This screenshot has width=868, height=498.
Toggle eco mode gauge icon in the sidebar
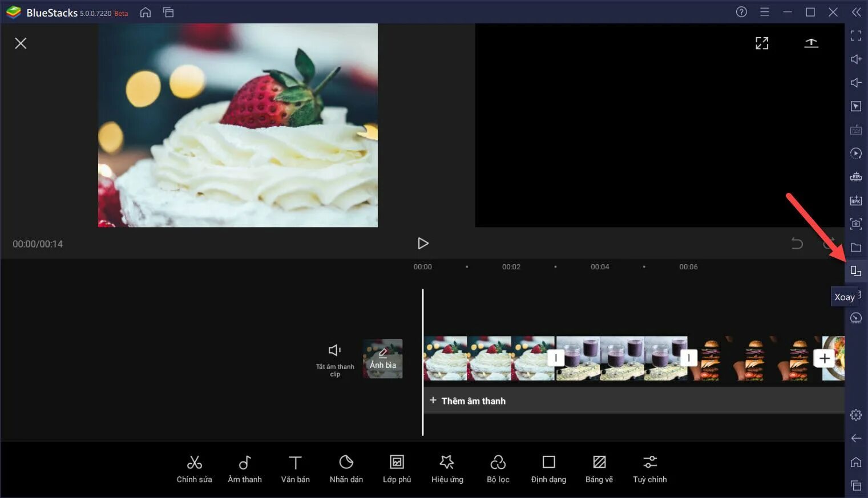(856, 318)
